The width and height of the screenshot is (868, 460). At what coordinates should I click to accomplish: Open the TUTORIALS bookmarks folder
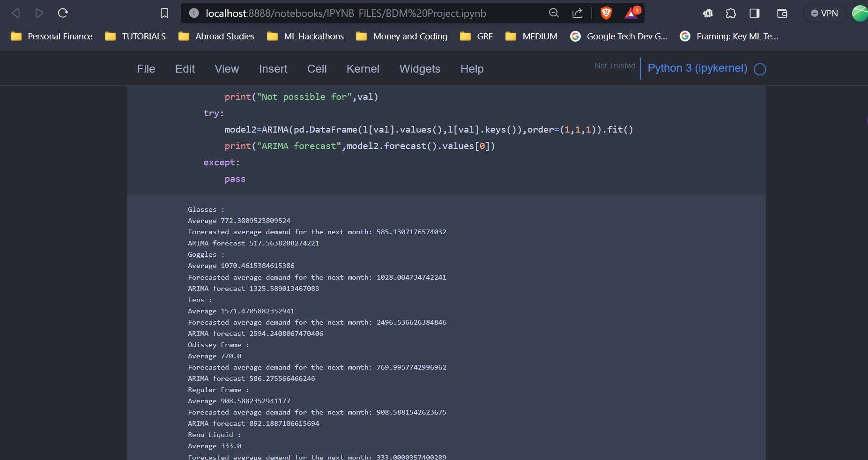pyautogui.click(x=135, y=36)
